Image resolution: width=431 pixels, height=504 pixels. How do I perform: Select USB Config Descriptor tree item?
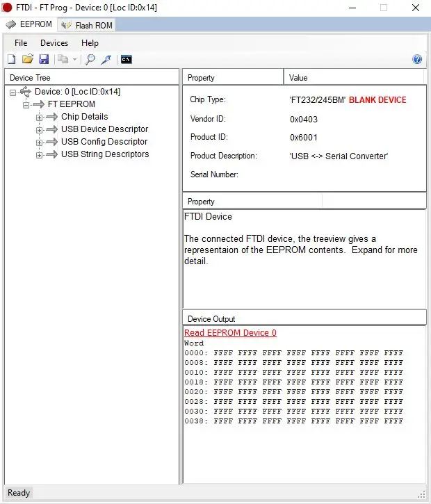click(x=104, y=142)
